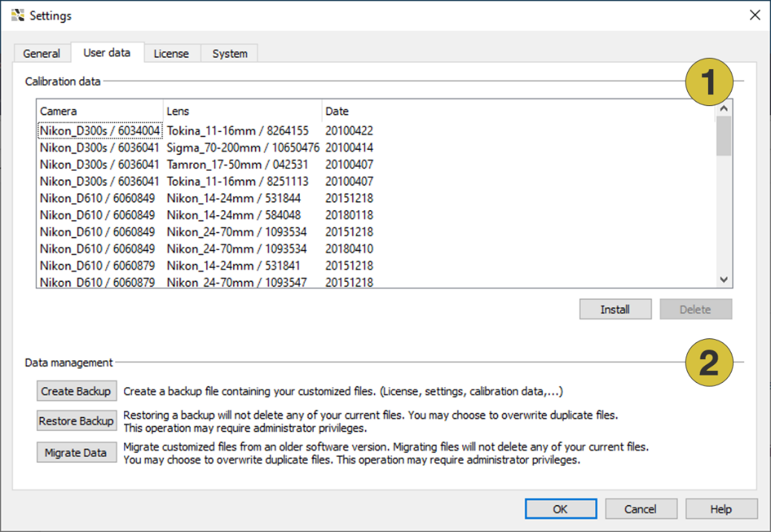The height and width of the screenshot is (532, 771).
Task: Sort by the Lens column header
Action: (x=243, y=111)
